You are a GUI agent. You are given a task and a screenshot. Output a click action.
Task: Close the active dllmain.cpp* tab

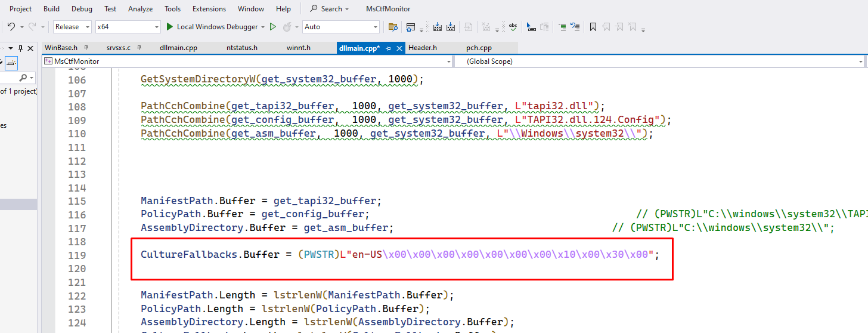pos(399,48)
